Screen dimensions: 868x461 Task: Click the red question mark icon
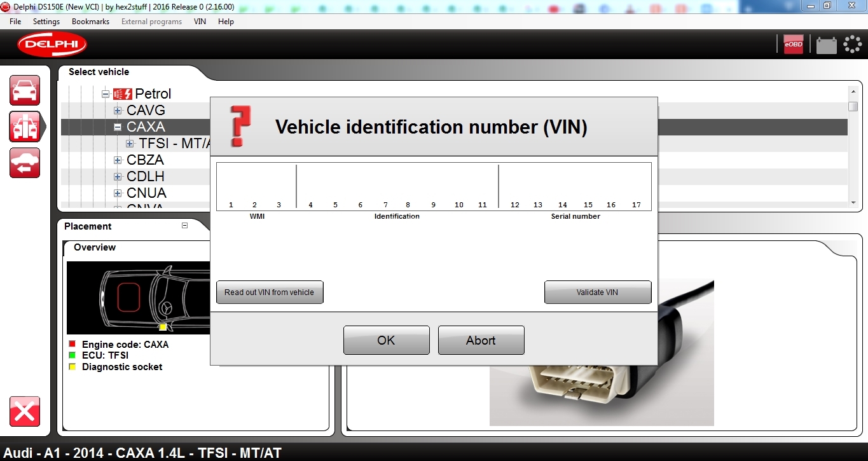(x=240, y=126)
